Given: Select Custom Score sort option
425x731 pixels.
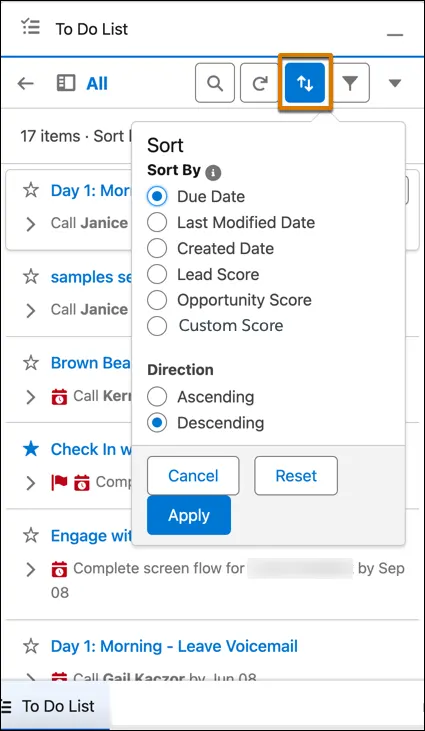Looking at the screenshot, I should click(x=215, y=325).
